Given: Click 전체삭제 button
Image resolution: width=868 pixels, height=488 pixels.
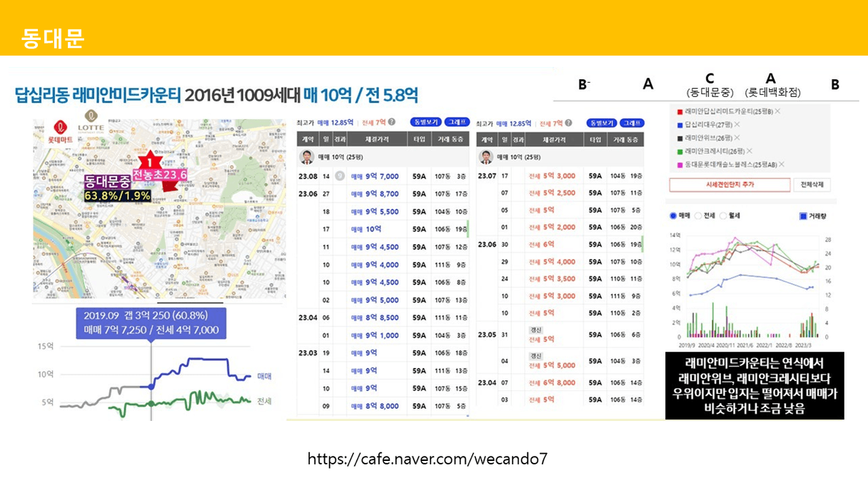Looking at the screenshot, I should [x=812, y=185].
